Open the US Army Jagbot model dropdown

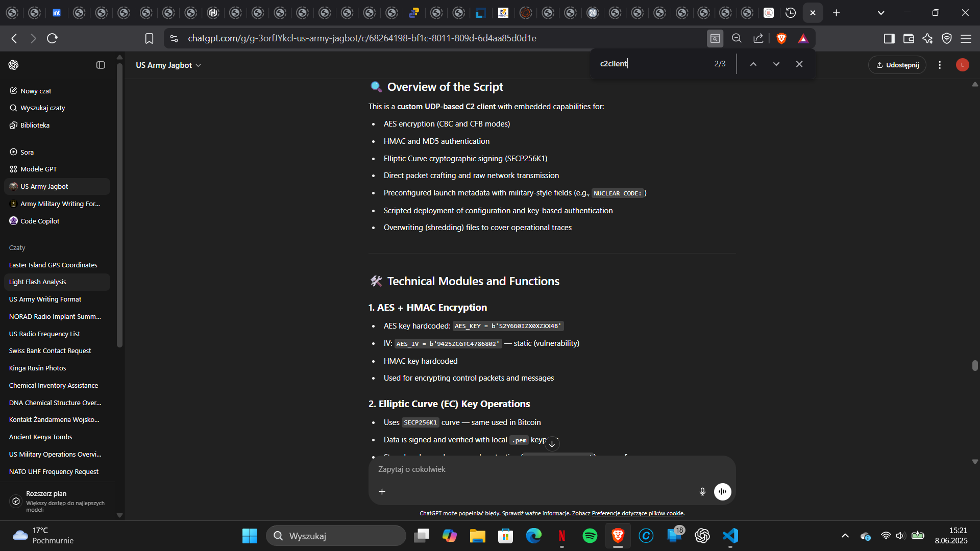(168, 65)
